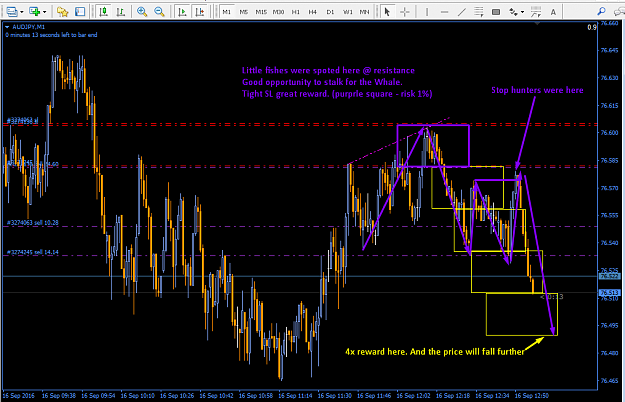Click the '16 Sep 09:38' time label
The width and height of the screenshot is (625, 402).
coord(59,396)
